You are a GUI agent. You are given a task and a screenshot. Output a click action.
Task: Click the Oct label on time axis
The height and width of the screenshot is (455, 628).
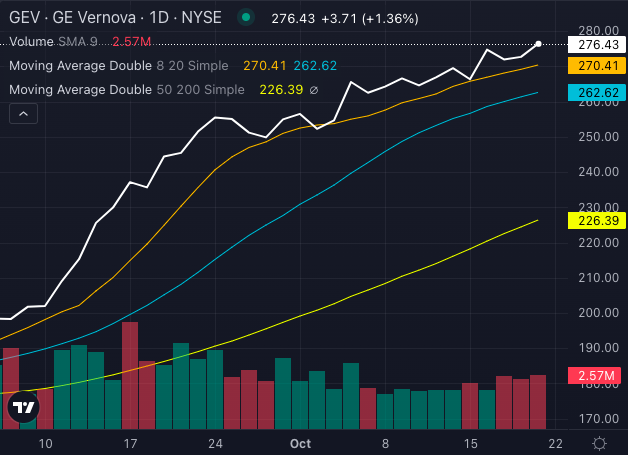point(300,442)
